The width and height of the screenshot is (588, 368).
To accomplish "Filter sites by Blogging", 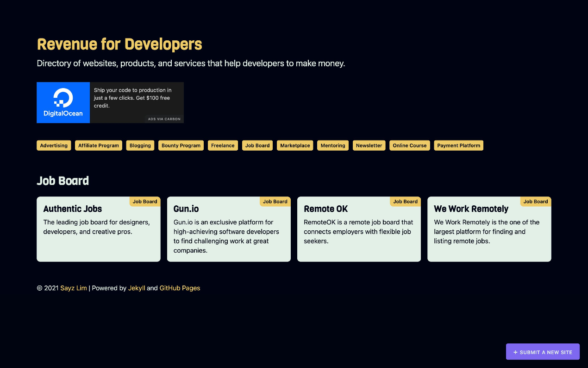I will click(140, 145).
